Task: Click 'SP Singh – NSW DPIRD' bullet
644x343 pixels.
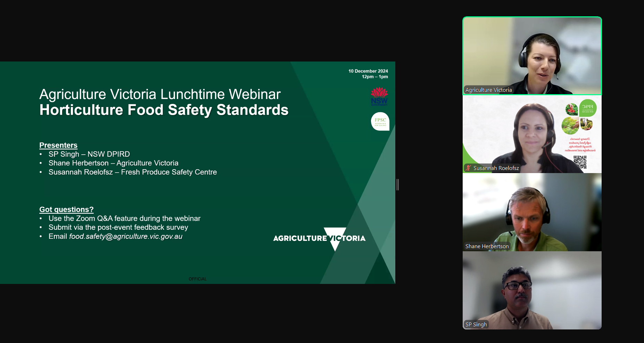Action: [89, 154]
